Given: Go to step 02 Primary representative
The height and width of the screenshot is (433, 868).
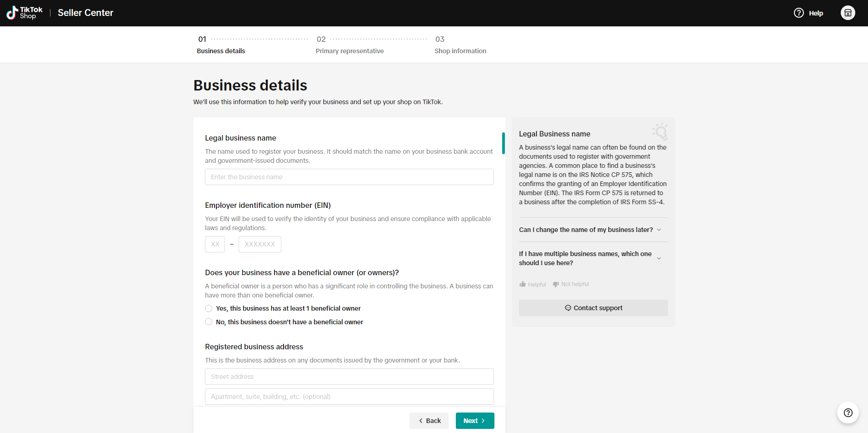Looking at the screenshot, I should coord(349,50).
